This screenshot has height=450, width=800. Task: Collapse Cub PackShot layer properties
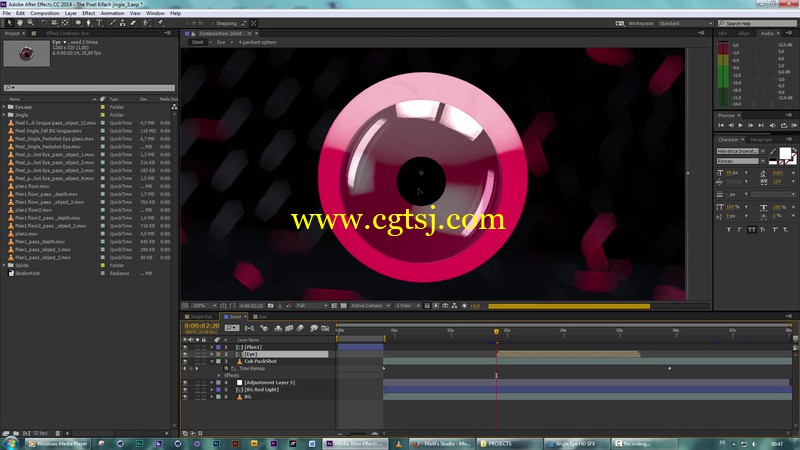click(212, 361)
